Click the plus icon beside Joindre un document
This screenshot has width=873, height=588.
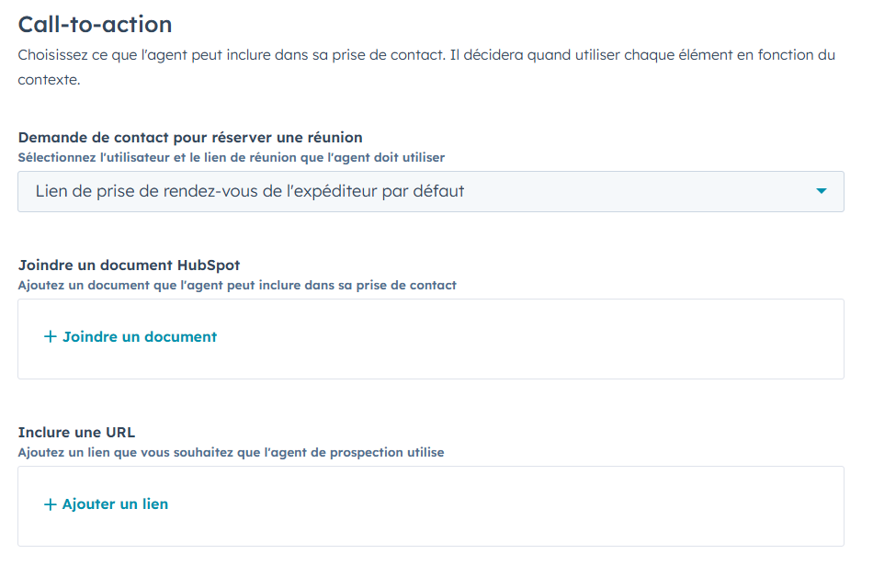tap(50, 336)
